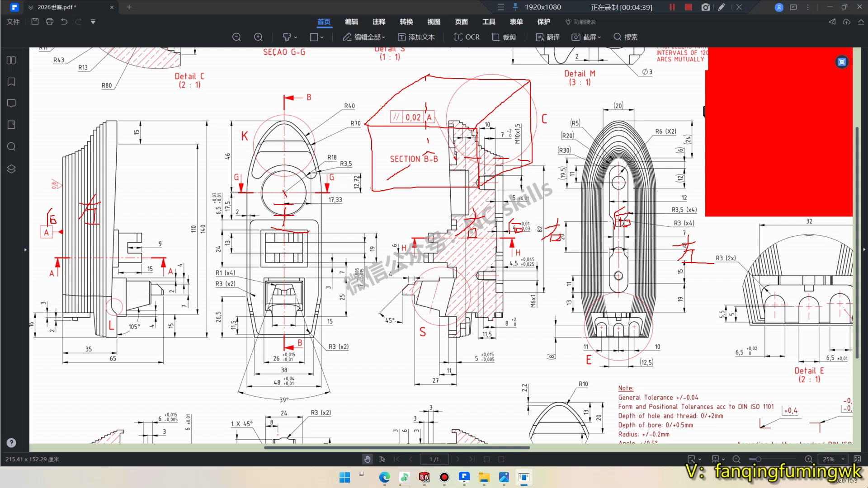Open a new tab with plus button

pos(129,7)
